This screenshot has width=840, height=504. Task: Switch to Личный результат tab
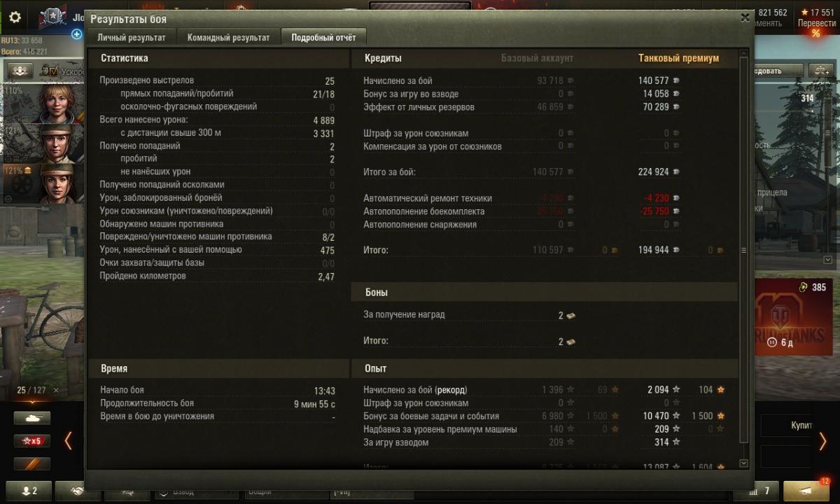132,38
